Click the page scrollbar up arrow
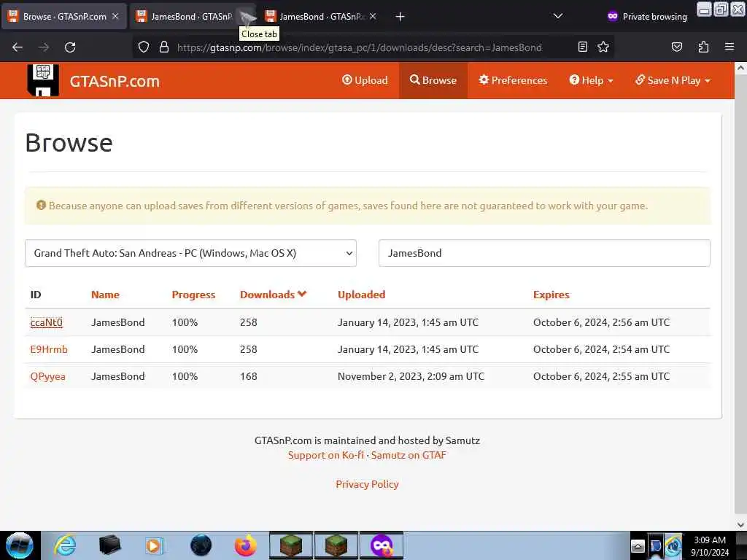 click(740, 68)
